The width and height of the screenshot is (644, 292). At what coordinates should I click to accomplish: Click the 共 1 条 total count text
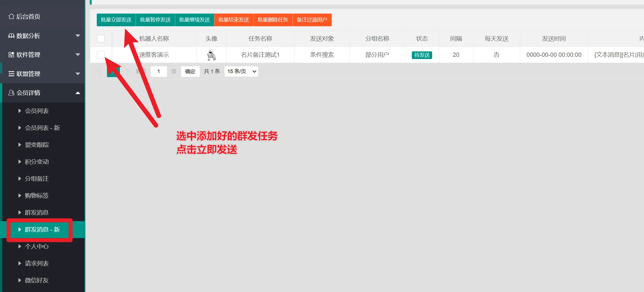[x=212, y=71]
